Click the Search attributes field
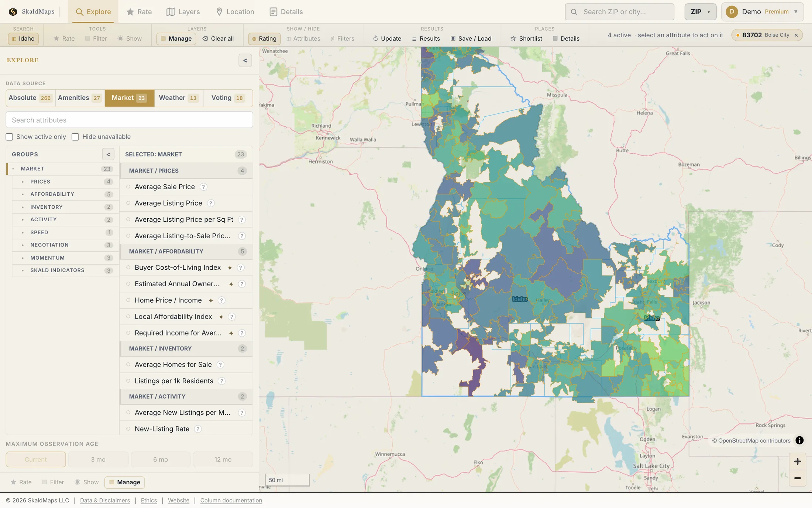The image size is (812, 508). (129, 120)
